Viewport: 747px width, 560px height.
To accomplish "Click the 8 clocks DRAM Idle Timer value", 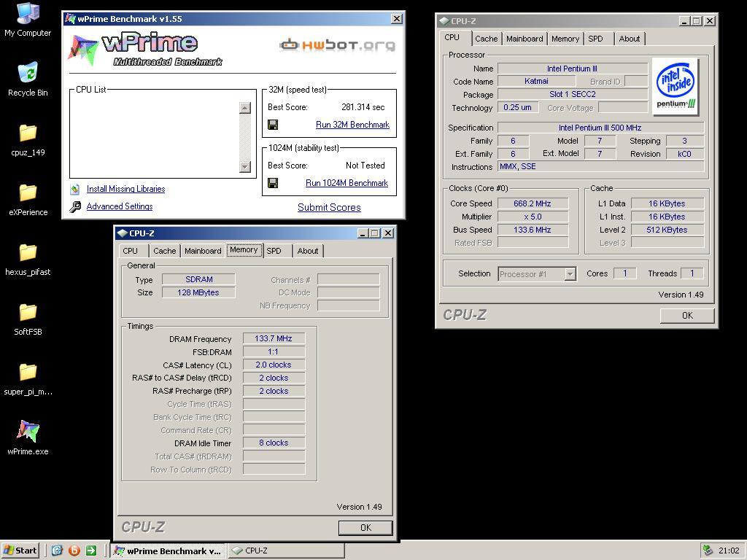I will 274,443.
